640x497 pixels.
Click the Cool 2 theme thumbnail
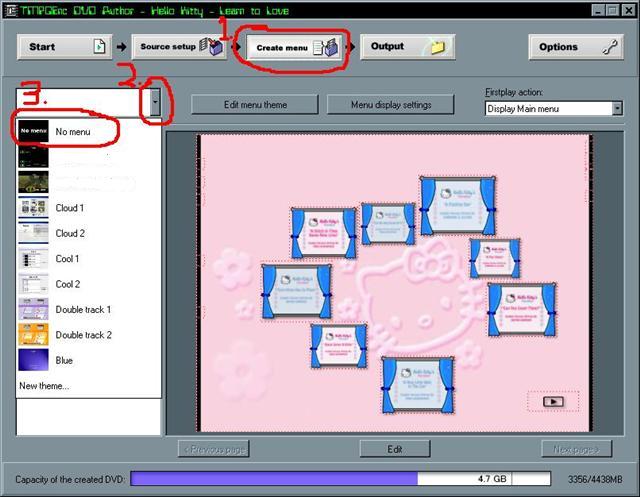33,284
